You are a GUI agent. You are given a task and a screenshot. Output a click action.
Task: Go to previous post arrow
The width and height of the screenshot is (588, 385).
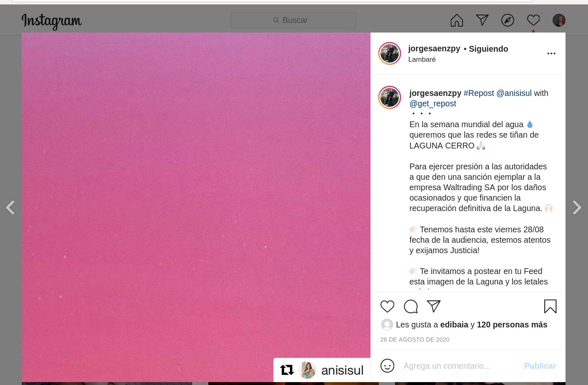tap(10, 207)
